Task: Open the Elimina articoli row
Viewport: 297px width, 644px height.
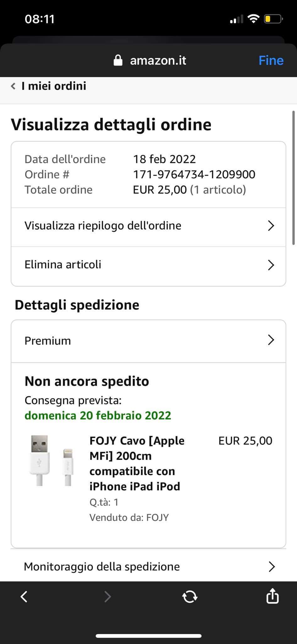Action: [x=63, y=265]
